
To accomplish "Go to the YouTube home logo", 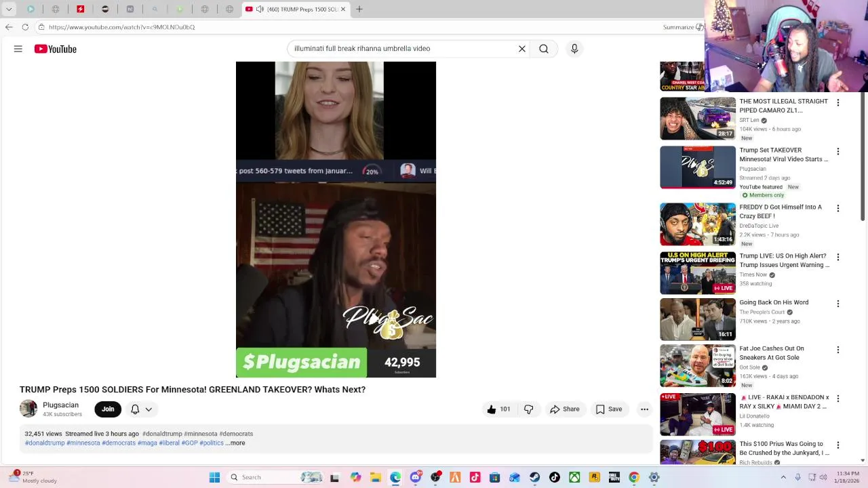I will pos(56,49).
